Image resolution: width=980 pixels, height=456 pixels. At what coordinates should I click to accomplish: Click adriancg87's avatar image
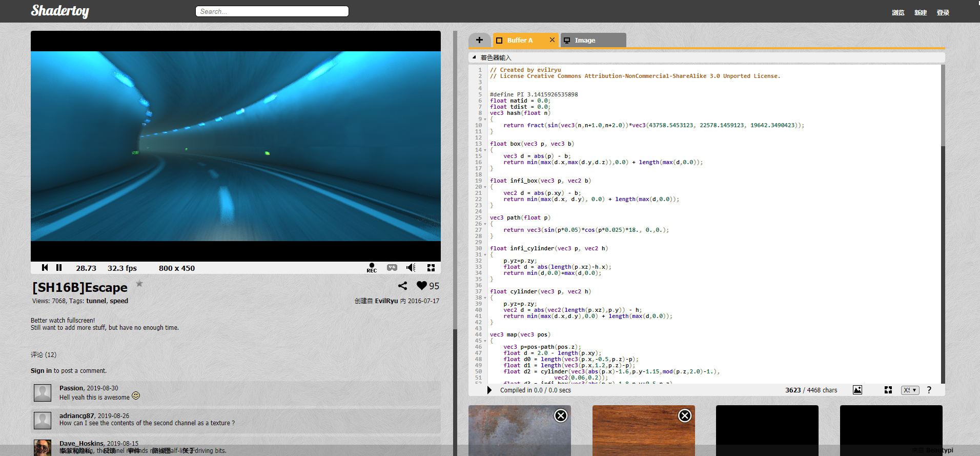(43, 421)
